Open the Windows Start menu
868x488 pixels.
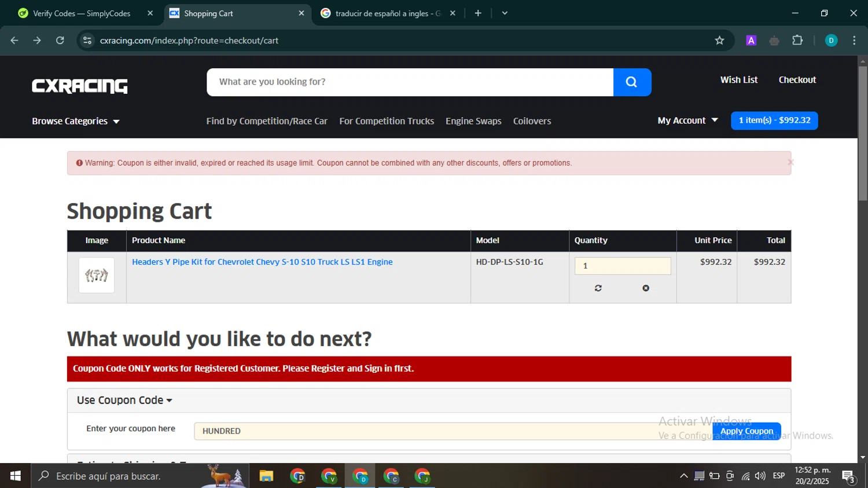point(16,476)
